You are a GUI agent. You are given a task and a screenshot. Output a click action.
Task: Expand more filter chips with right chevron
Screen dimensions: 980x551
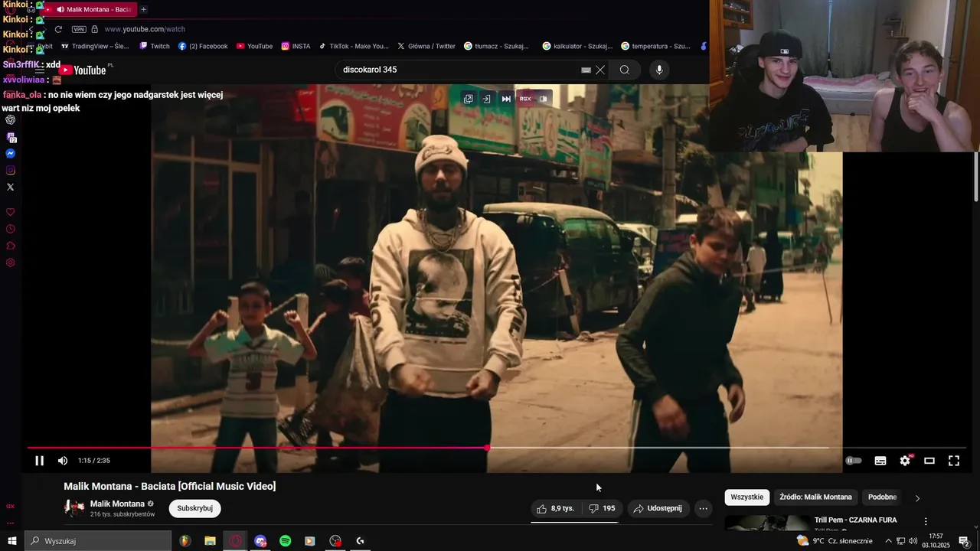point(917,498)
